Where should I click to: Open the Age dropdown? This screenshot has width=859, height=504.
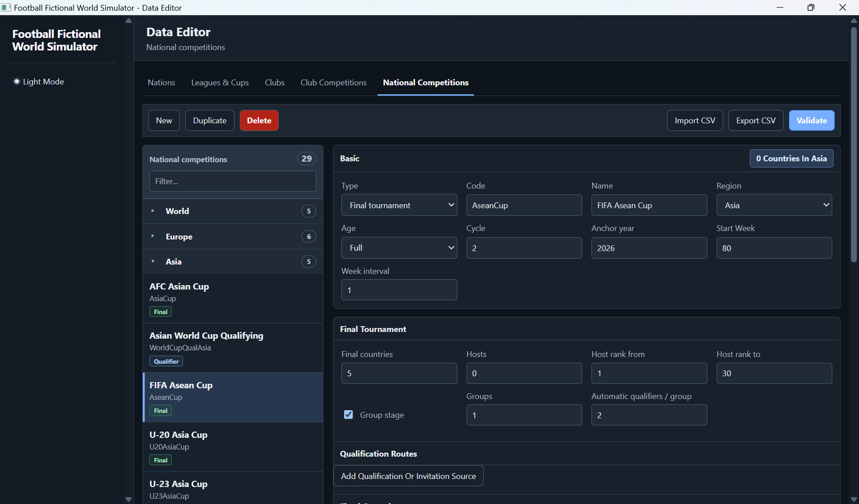[x=399, y=248]
